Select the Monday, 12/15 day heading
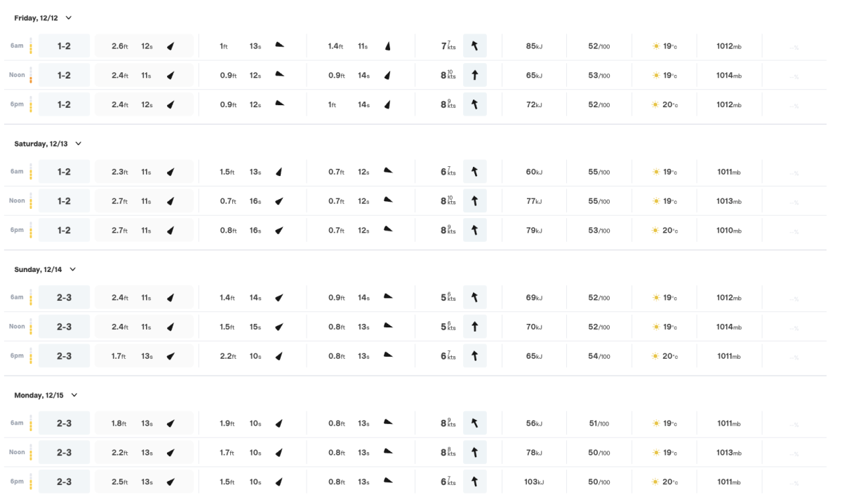This screenshot has height=504, width=842. (x=39, y=395)
